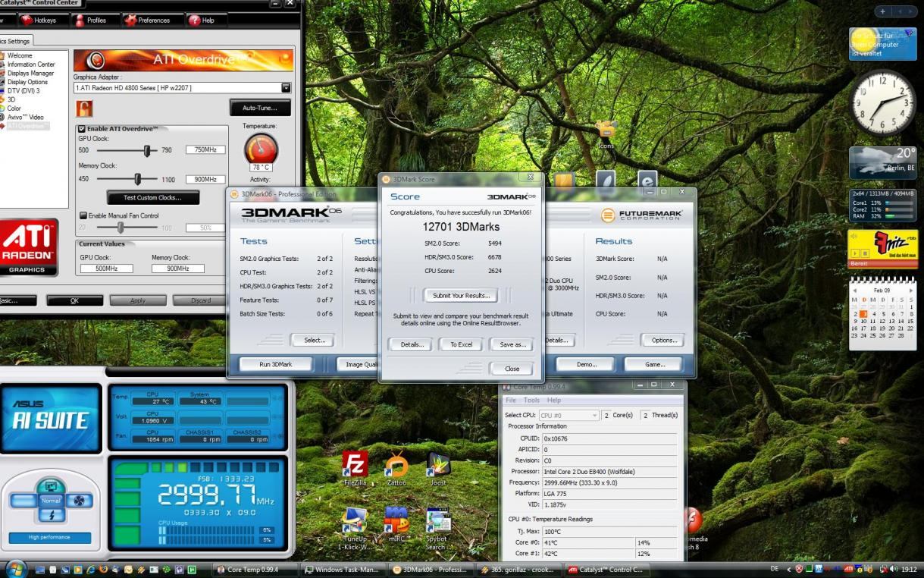
Task: Click play on the Fritz radio gadget
Action: click(x=856, y=253)
